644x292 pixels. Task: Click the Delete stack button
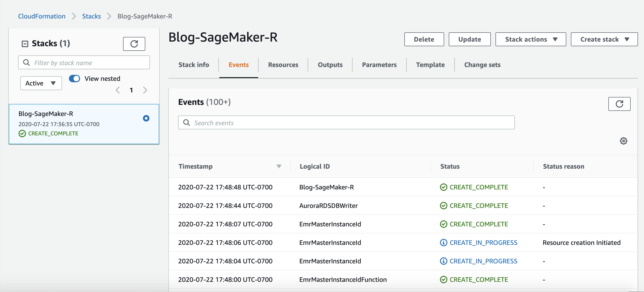(x=424, y=40)
